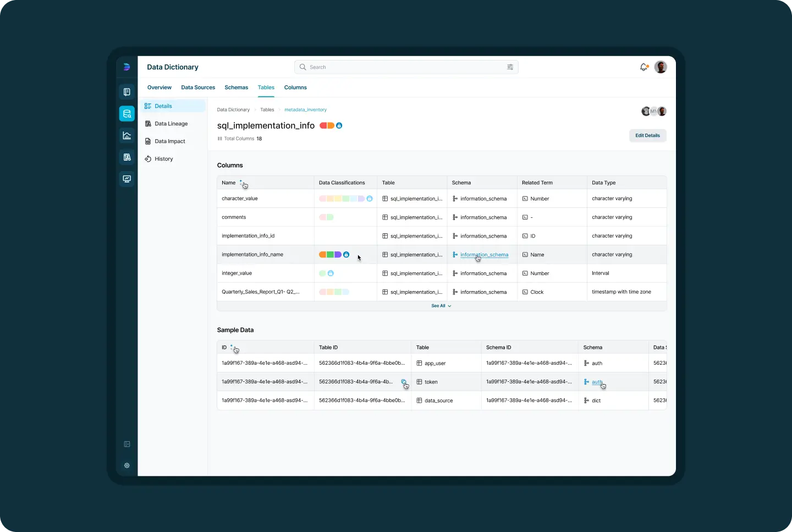Select Data Lineage in side menu
Image resolution: width=792 pixels, height=532 pixels.
click(171, 124)
